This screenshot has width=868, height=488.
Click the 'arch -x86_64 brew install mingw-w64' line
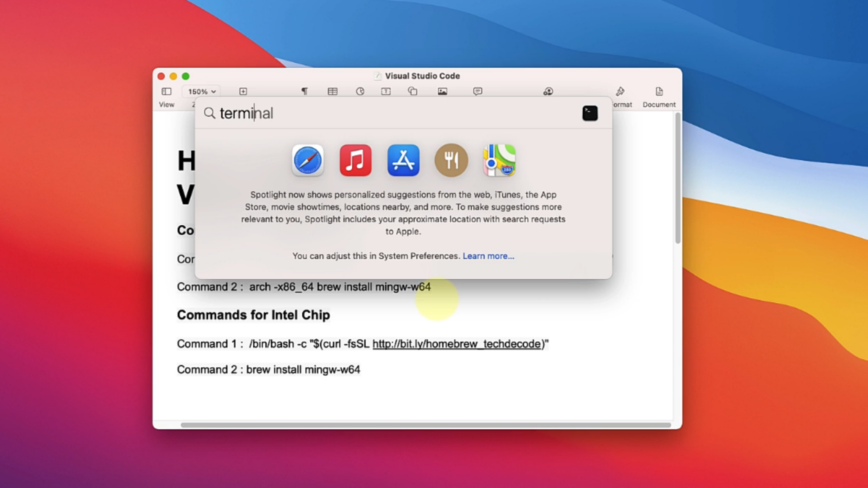[x=340, y=287]
